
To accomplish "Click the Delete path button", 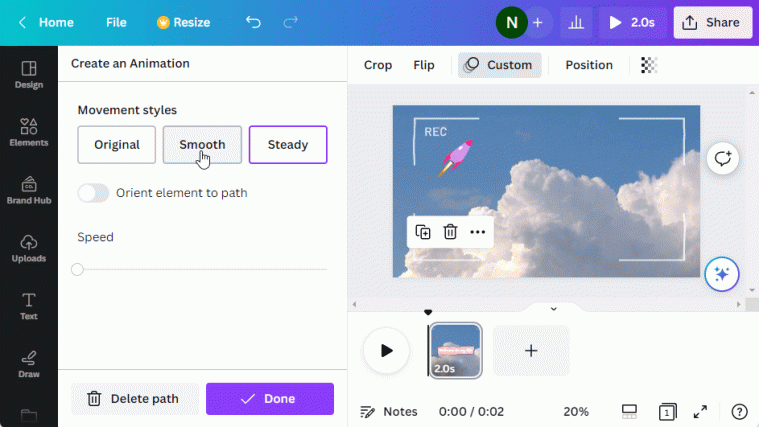I will [x=135, y=399].
